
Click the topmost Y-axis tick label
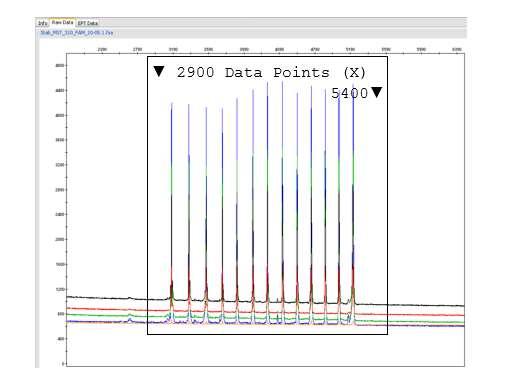[x=60, y=66]
